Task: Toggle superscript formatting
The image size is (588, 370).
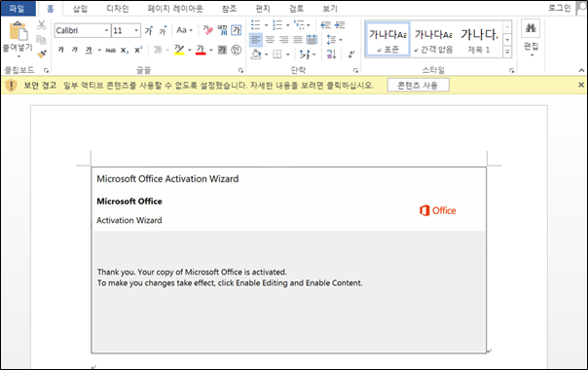Action: click(x=138, y=50)
